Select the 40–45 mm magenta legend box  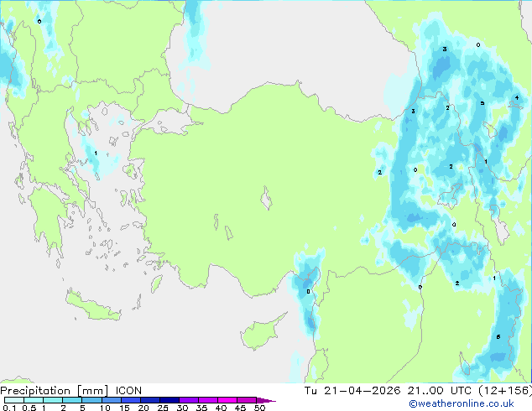point(227,400)
